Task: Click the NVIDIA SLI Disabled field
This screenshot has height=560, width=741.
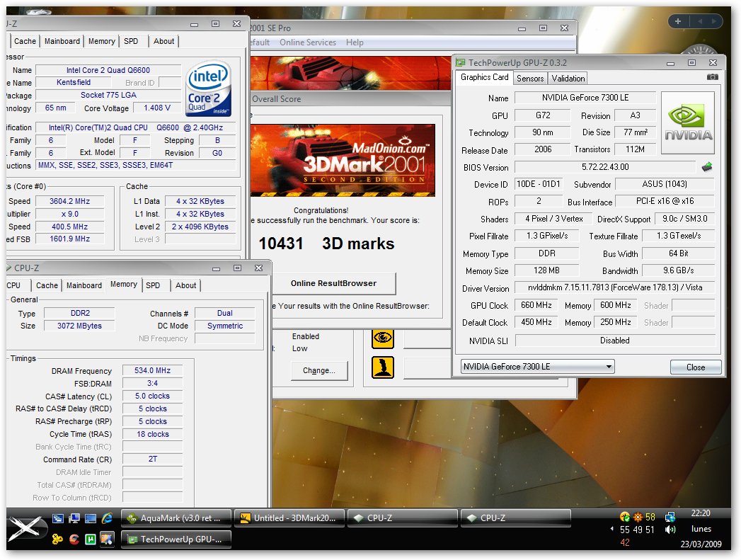Action: pos(615,341)
